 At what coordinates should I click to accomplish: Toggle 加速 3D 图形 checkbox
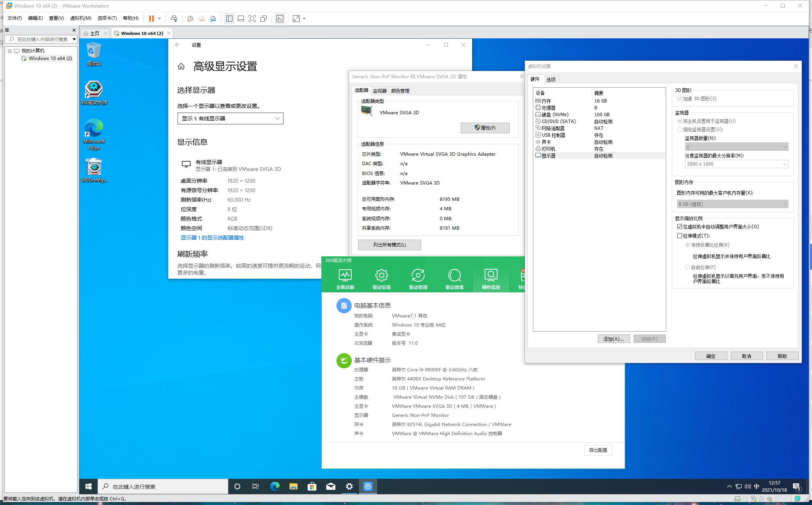tap(679, 99)
